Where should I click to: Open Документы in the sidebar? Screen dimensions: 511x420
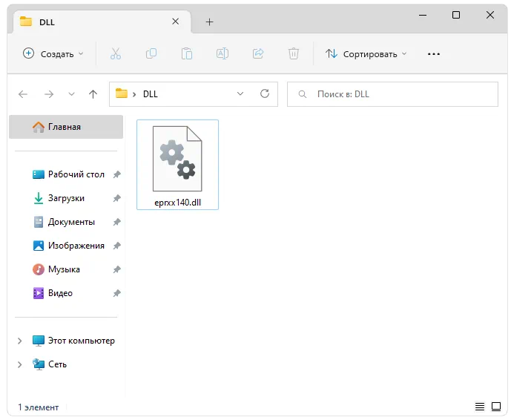(x=65, y=222)
